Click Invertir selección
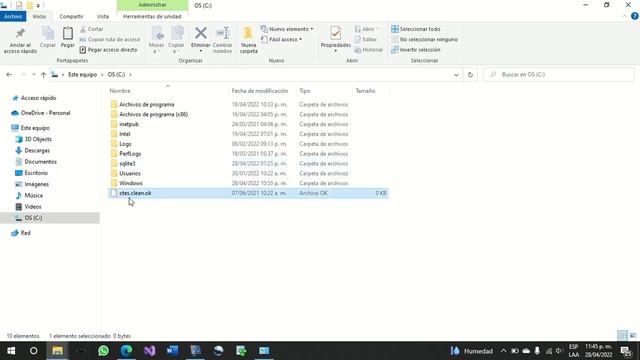640x360 pixels. [x=416, y=49]
